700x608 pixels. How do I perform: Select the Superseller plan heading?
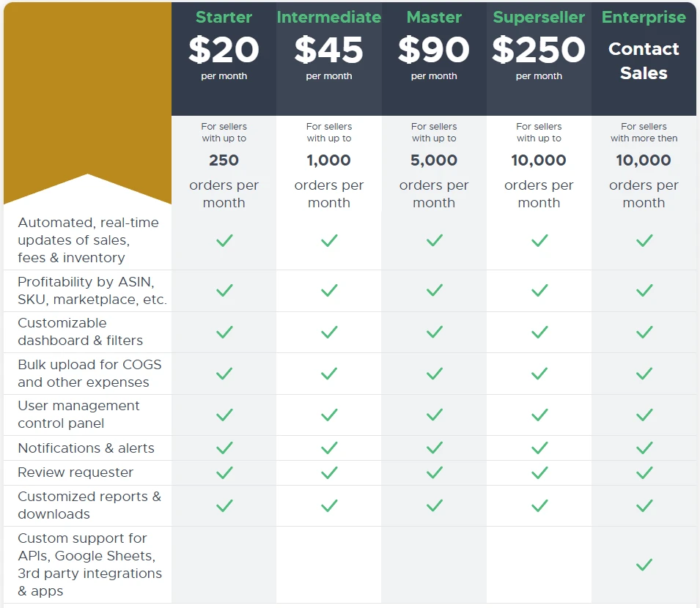pyautogui.click(x=539, y=17)
